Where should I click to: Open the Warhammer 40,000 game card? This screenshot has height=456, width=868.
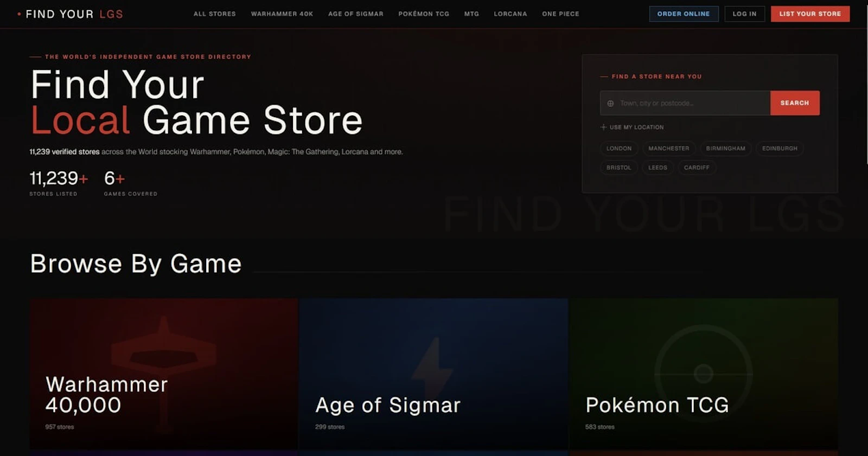164,374
